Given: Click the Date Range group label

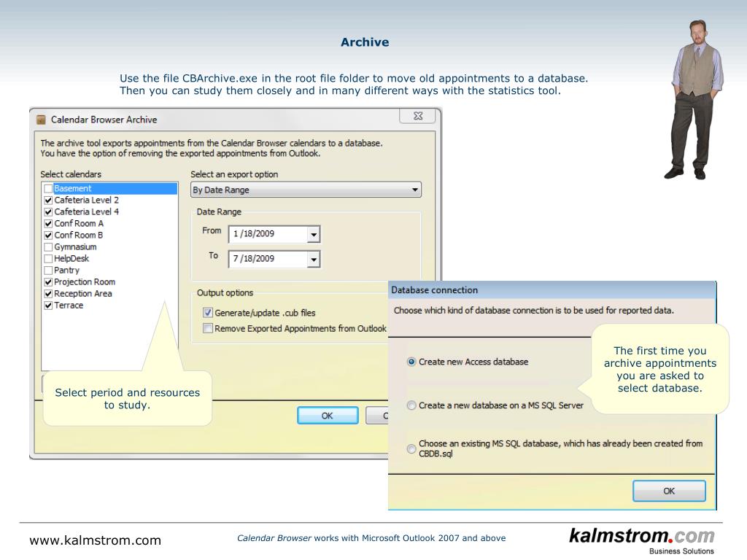Looking at the screenshot, I should coord(219,212).
